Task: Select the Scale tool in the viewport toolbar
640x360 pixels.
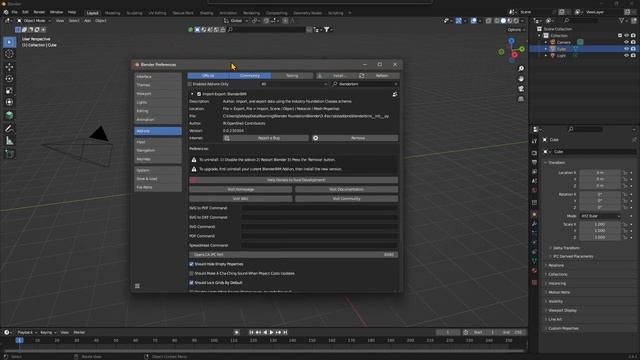Action: point(9,91)
